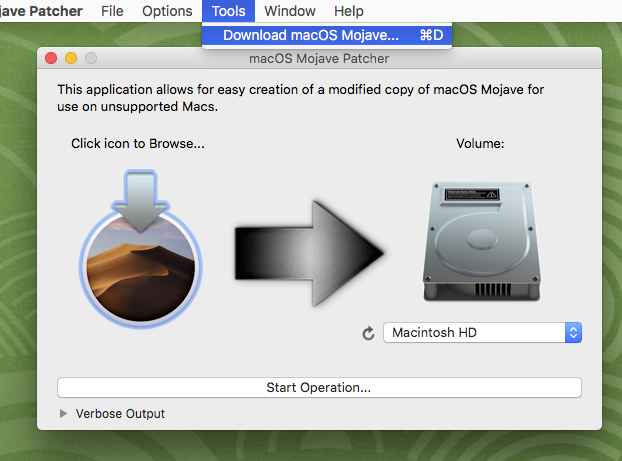Click the macOS Mojave Patcher window title
Screen dimensions: 622x461
click(x=319, y=59)
